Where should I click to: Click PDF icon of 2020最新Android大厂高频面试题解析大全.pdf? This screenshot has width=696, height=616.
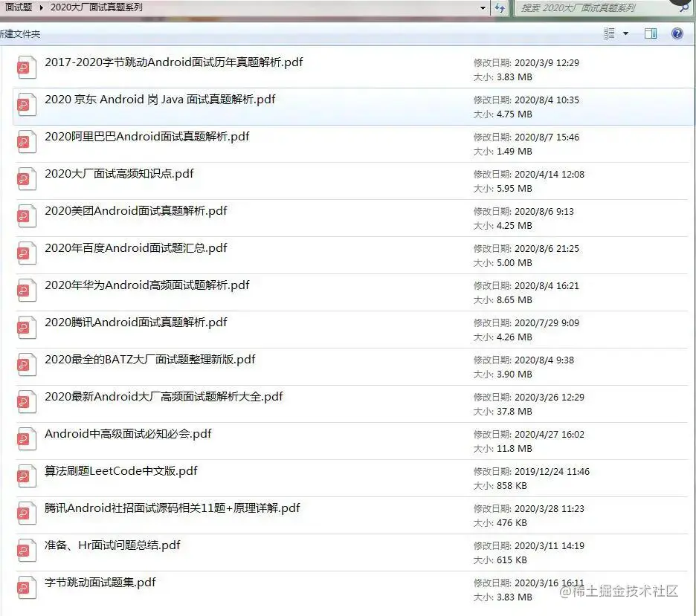coord(26,403)
